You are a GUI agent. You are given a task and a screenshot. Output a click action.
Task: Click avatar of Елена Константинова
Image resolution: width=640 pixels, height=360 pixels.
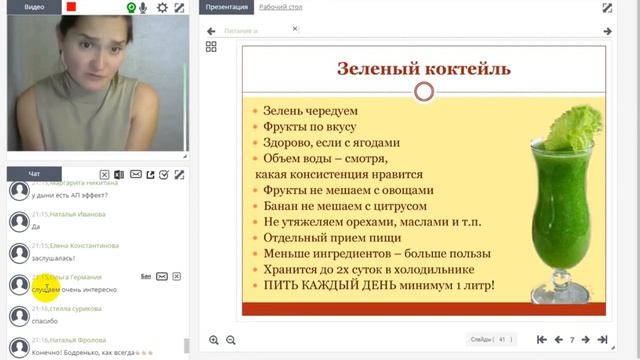[x=19, y=253]
